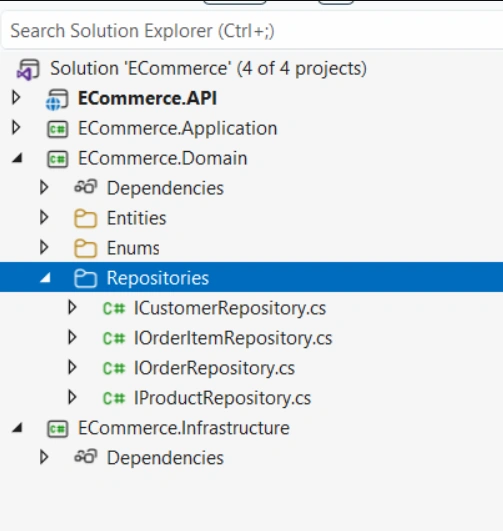This screenshot has height=531, width=503.
Task: Click the Entities folder icon
Action: 86,218
